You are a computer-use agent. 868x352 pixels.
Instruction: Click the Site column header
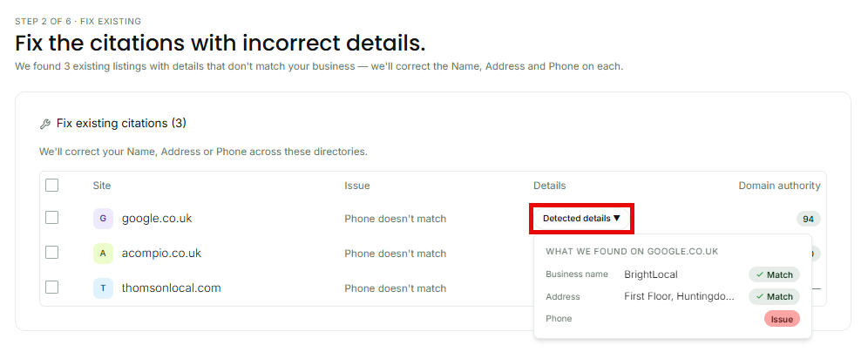[102, 186]
